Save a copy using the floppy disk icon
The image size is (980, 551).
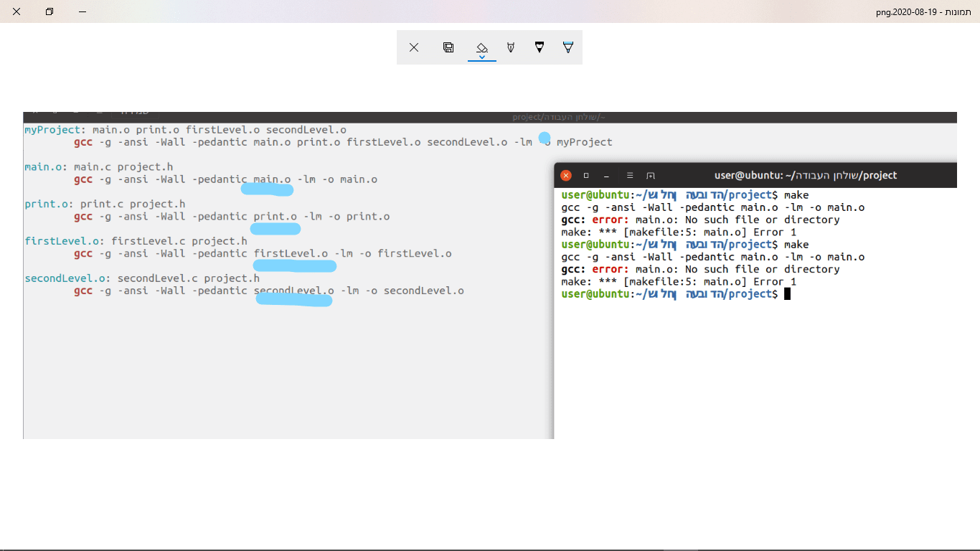click(x=448, y=47)
